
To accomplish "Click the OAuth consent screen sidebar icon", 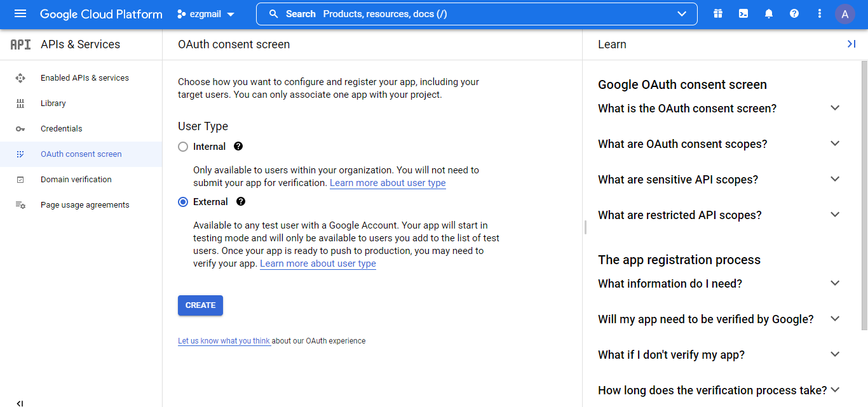I will point(20,154).
